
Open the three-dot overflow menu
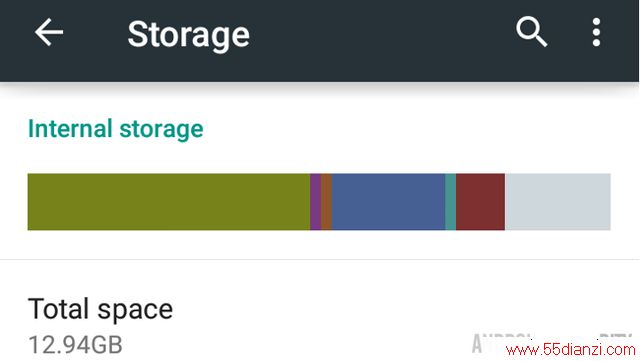click(596, 32)
